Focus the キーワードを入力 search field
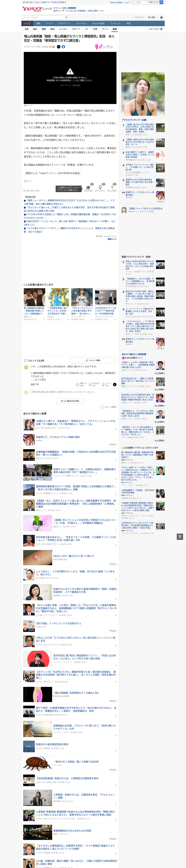Image resolution: width=186 pixels, height=868 pixels. point(44,18)
